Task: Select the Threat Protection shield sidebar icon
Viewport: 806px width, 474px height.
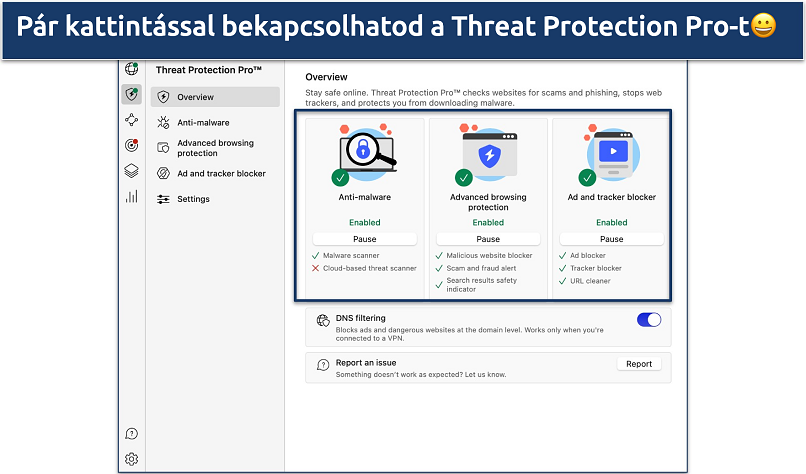Action: point(131,94)
